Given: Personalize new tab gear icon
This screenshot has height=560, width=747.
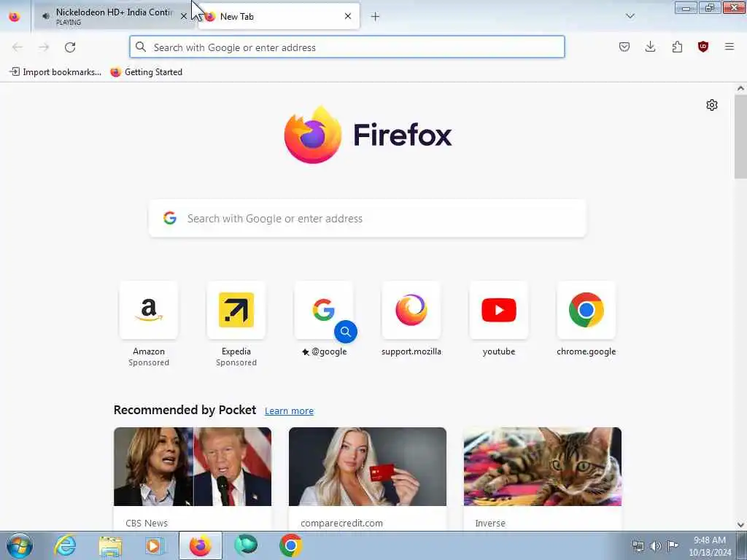Looking at the screenshot, I should tap(712, 105).
